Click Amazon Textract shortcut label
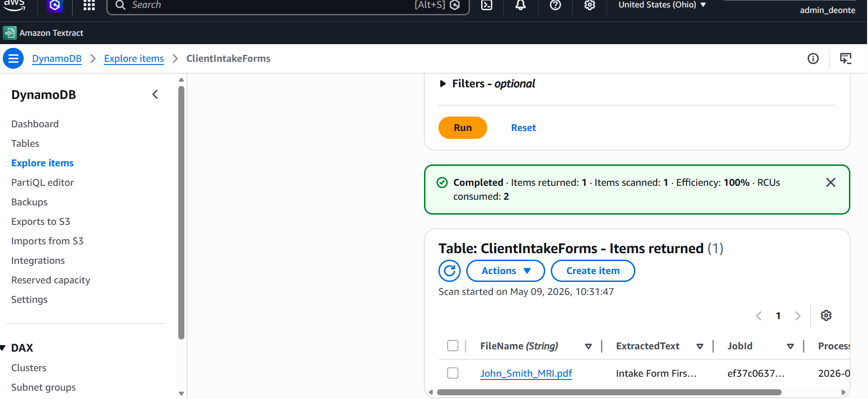The width and height of the screenshot is (868, 399). pos(51,33)
